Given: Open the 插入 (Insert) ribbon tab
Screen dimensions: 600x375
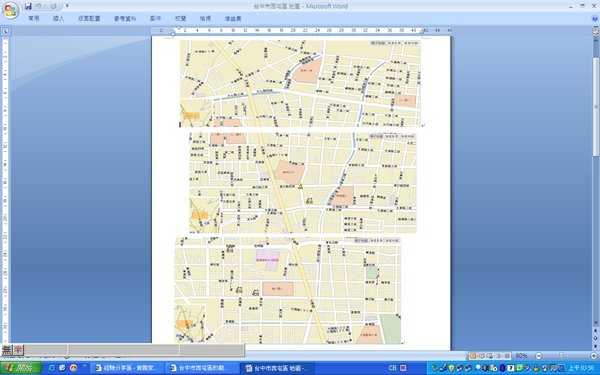Looking at the screenshot, I should (x=59, y=18).
